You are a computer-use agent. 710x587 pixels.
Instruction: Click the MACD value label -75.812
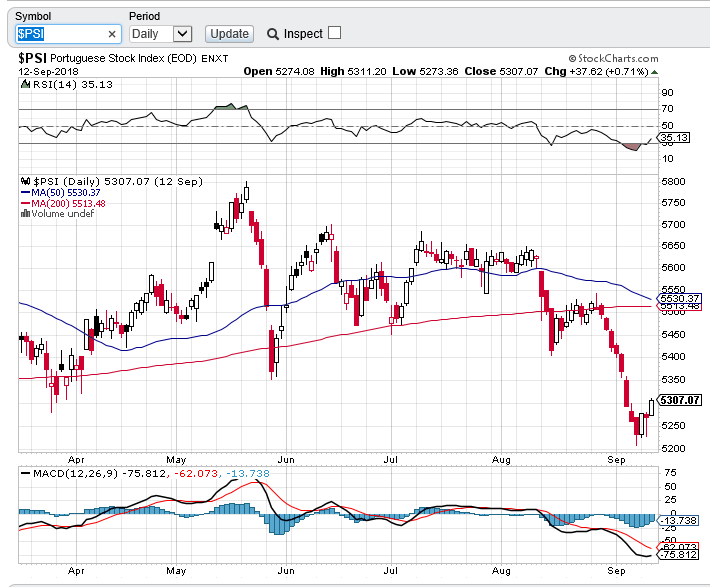678,554
